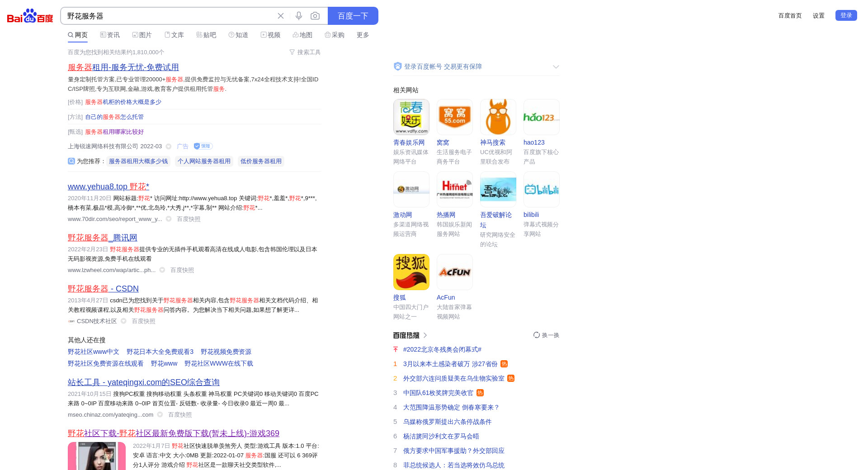Switch to the 图片 tab

coord(142,35)
